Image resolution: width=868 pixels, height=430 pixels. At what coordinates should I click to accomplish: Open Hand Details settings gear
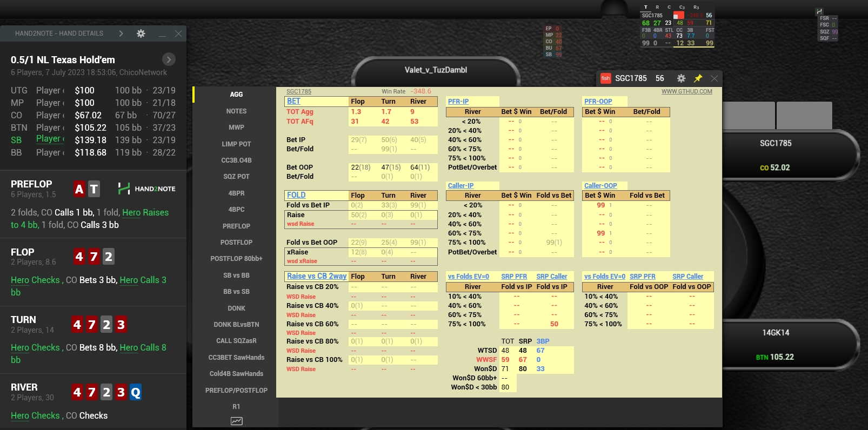coord(141,33)
